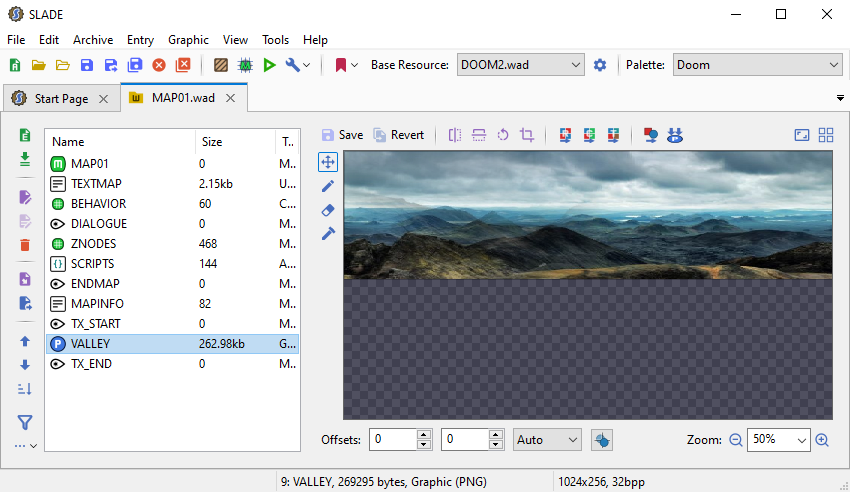Open the Base Resource DOOM2.wad dropdown
The image size is (850, 492).
click(x=520, y=64)
